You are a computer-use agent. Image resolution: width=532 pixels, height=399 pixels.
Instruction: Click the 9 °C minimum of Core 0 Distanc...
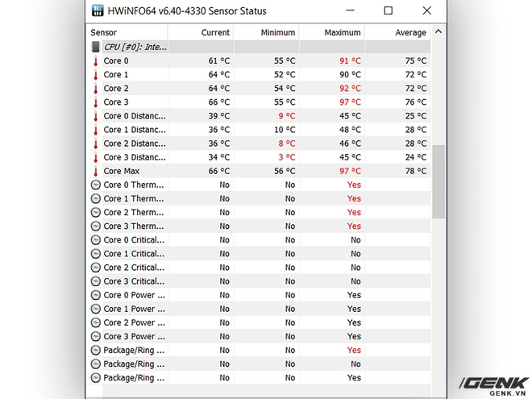click(x=287, y=116)
